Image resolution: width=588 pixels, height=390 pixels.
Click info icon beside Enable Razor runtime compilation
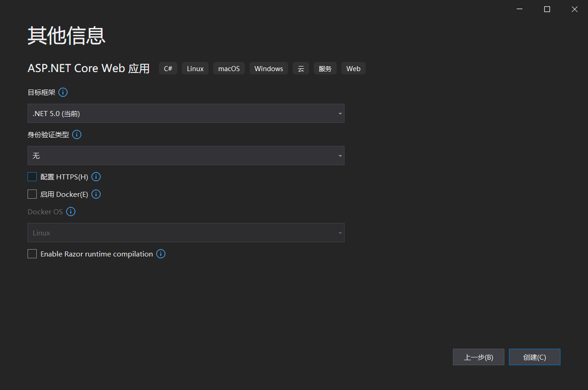(161, 254)
